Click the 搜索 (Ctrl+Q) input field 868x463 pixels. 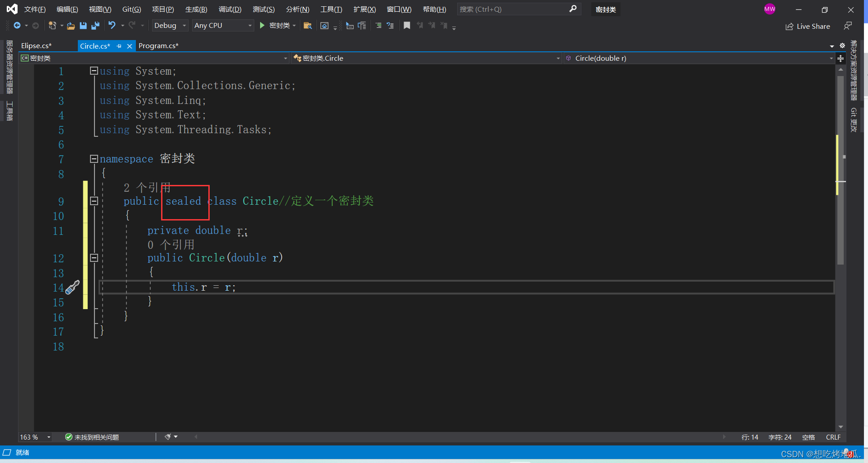click(513, 9)
